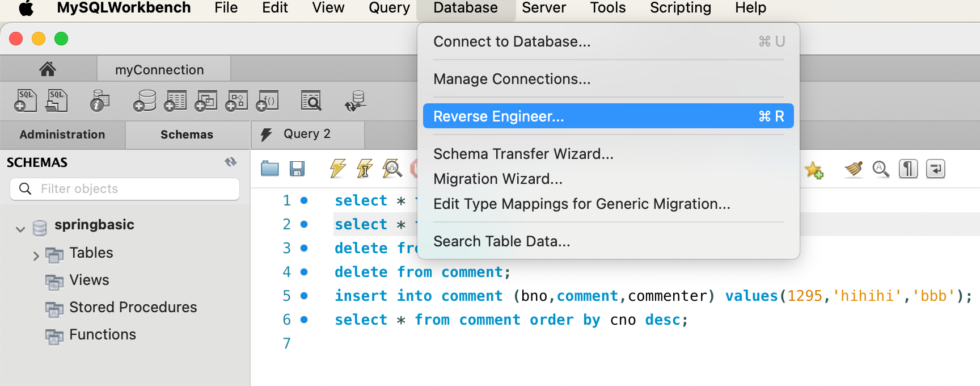The image size is (980, 386).
Task: Open Schema Transfer Wizard
Action: point(609,154)
